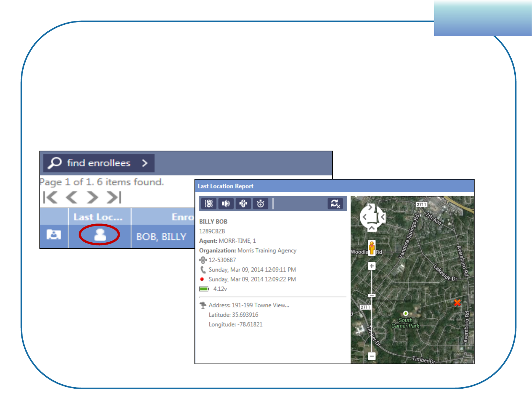The image size is (532, 399).
Task: Click the device query question-mark toolbar icon
Action: point(243,204)
